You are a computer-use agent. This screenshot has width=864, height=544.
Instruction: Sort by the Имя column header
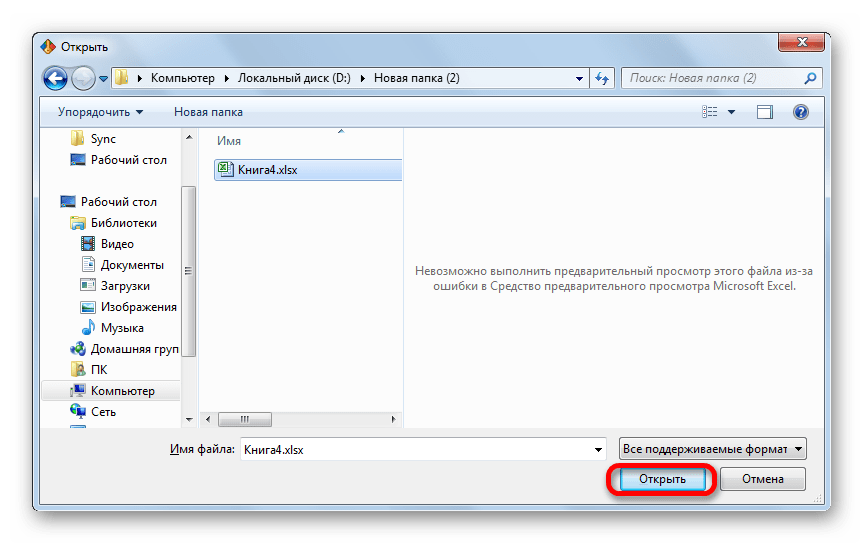(x=229, y=141)
